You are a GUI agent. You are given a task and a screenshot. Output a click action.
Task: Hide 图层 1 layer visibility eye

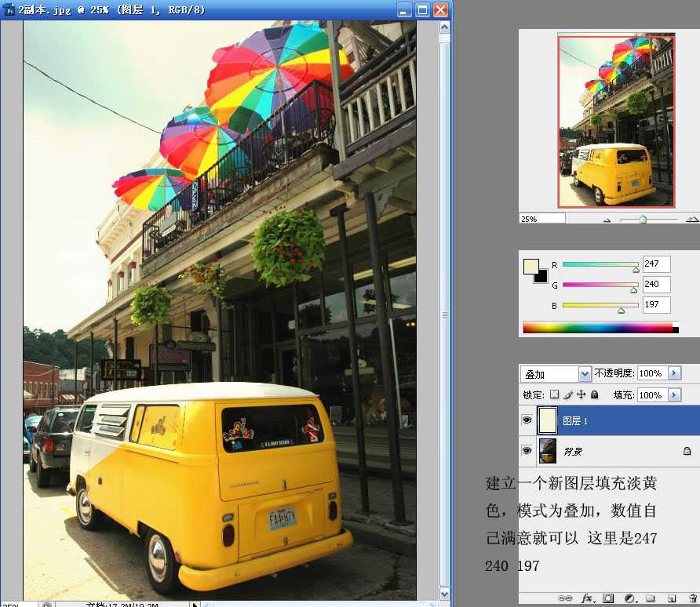point(527,420)
